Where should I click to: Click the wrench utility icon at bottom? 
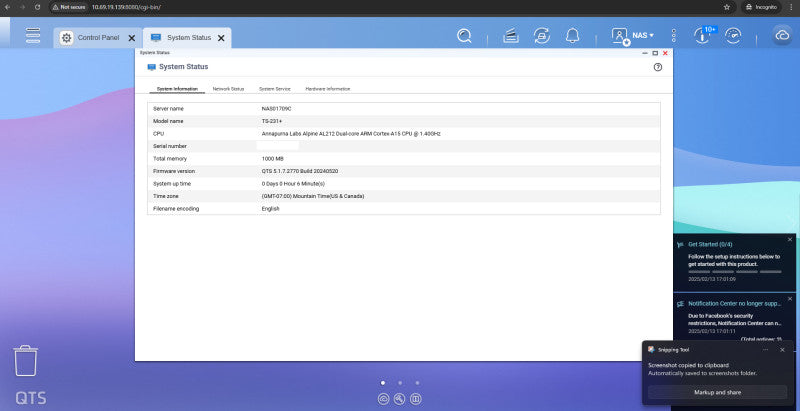pyautogui.click(x=399, y=399)
